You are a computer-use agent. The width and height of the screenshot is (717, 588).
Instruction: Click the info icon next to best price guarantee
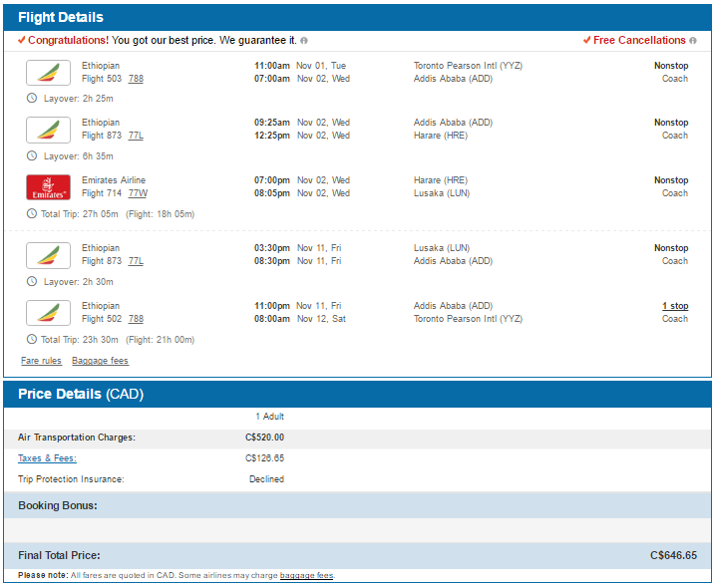(304, 41)
